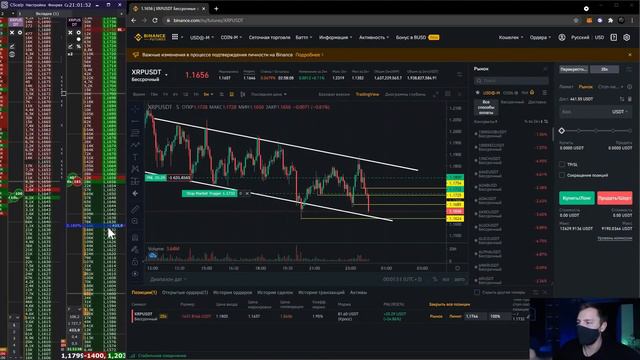Switch to История сделок tab
Image resolution: width=640 pixels, height=360 pixels.
[275, 292]
